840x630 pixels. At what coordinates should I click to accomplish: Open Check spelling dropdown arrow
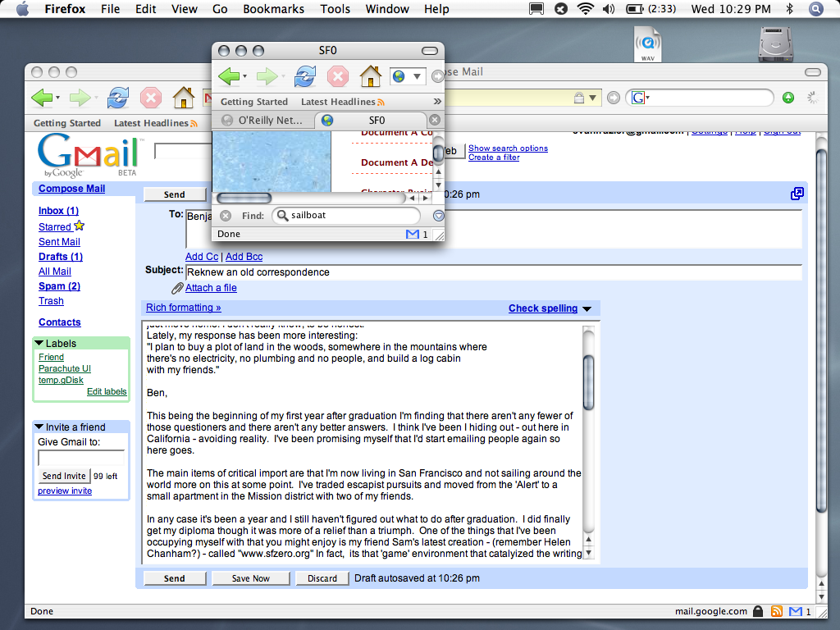coord(587,309)
